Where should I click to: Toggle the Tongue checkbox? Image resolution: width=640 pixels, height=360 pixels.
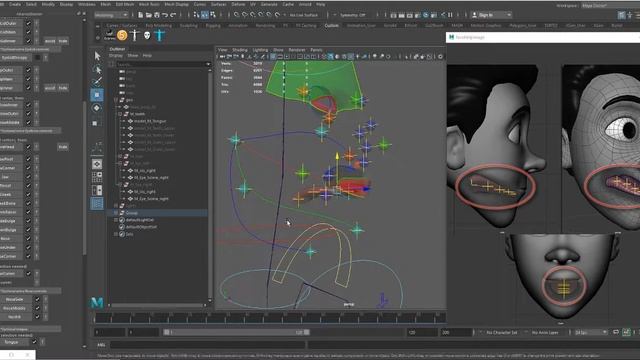34,342
